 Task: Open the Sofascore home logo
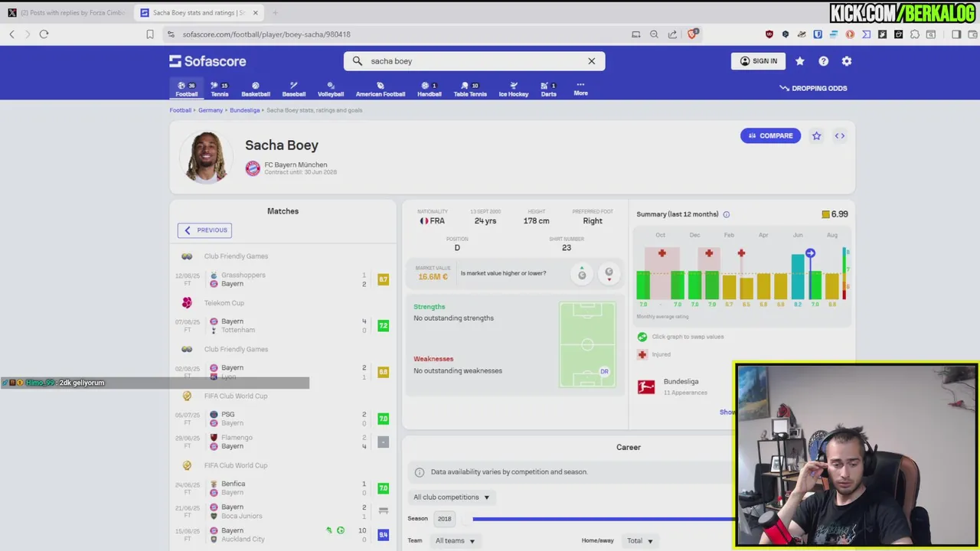207,61
